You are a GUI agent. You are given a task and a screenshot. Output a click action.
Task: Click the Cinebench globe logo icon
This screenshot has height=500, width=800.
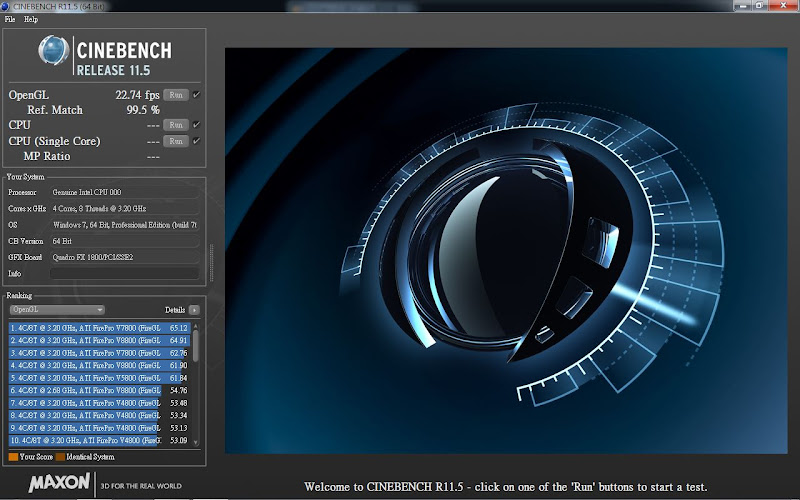[54, 50]
